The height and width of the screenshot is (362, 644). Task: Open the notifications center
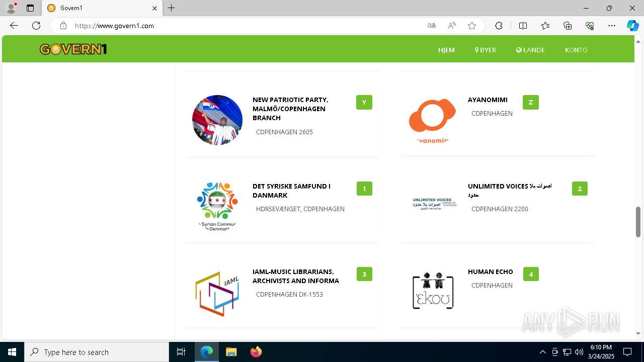pos(627,352)
